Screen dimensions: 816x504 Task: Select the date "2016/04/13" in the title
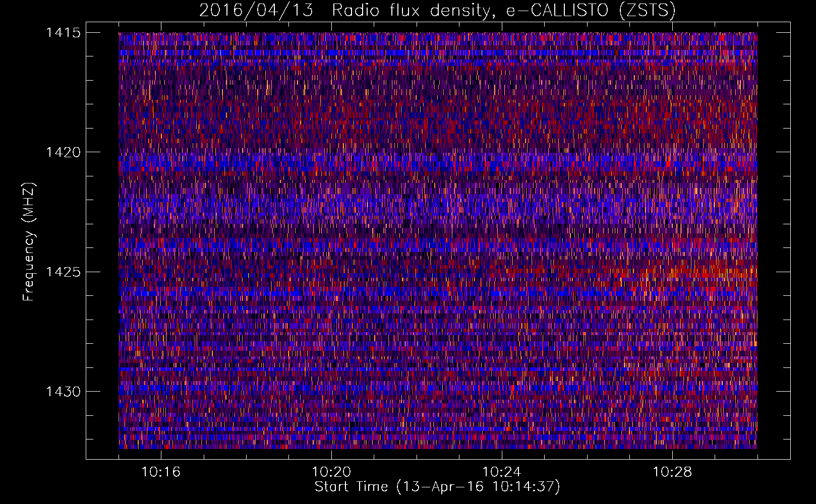point(256,11)
